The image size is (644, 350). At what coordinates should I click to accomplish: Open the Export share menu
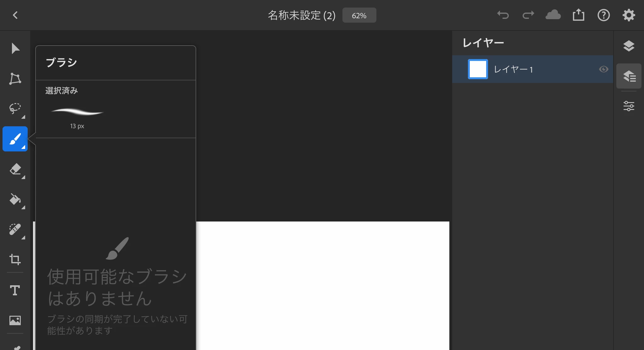point(578,15)
